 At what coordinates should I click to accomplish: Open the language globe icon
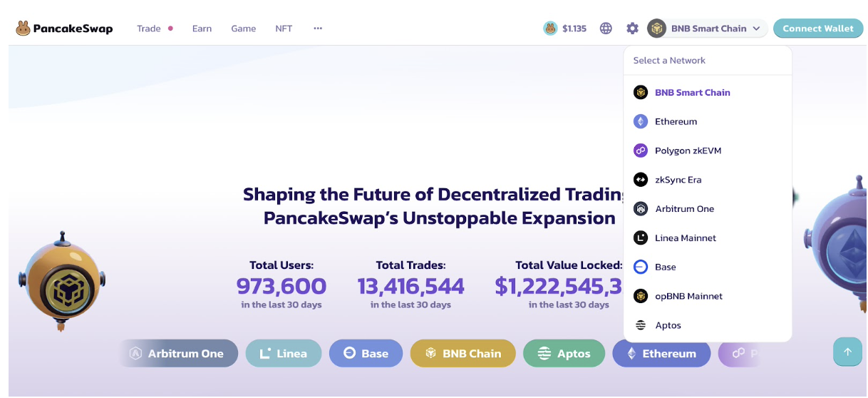606,29
